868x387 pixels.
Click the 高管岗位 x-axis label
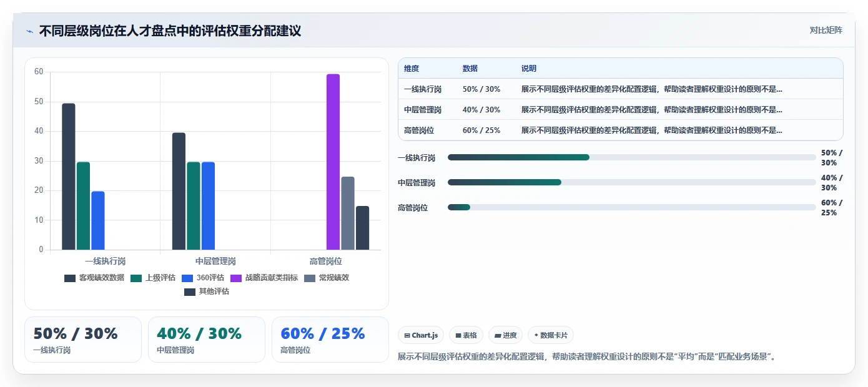326,261
